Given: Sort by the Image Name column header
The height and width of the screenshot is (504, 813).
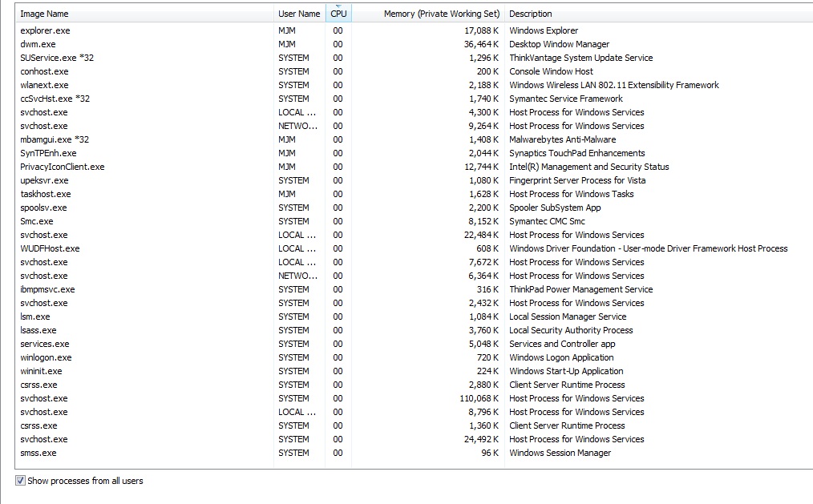Looking at the screenshot, I should (144, 14).
